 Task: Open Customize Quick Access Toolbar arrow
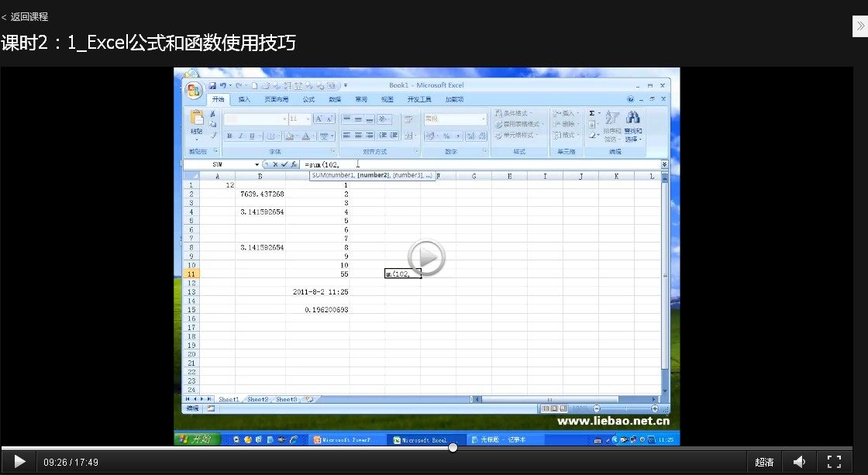click(346, 85)
